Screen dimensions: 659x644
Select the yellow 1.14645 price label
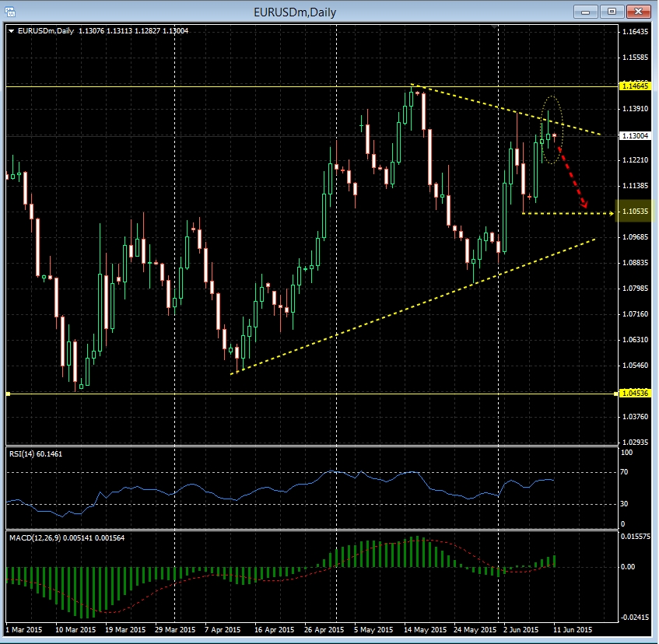[x=636, y=86]
